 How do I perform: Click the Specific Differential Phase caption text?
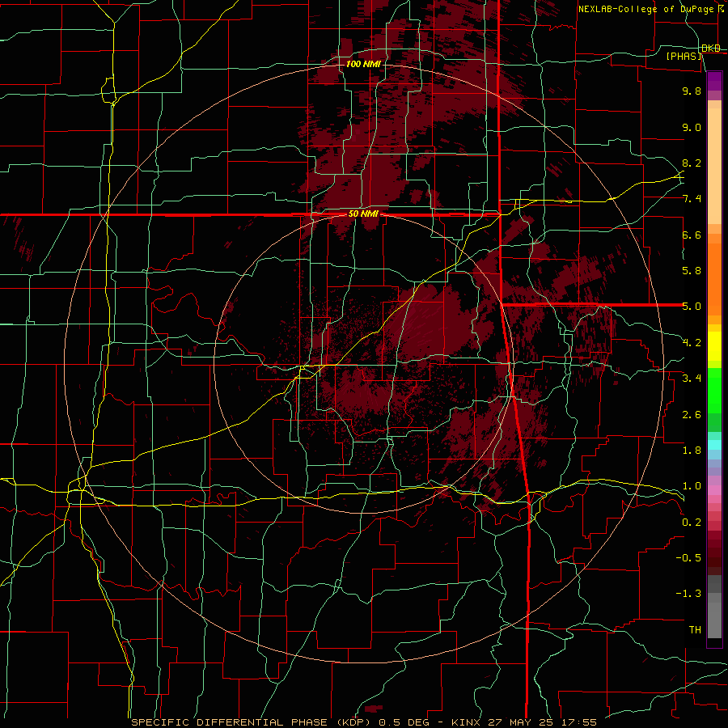pyautogui.click(x=364, y=722)
